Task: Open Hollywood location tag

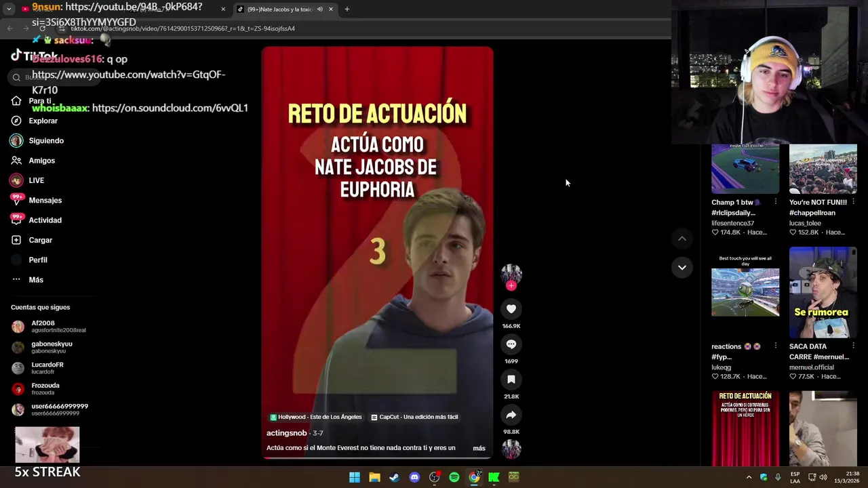Action: pos(316,417)
